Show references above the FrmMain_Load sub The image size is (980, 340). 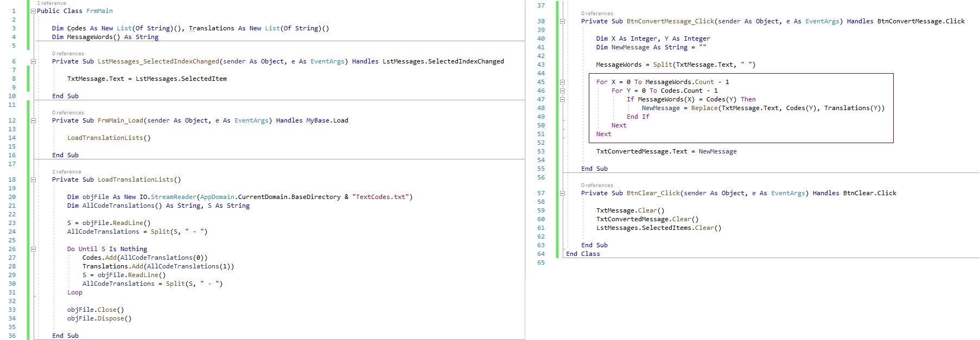point(68,113)
